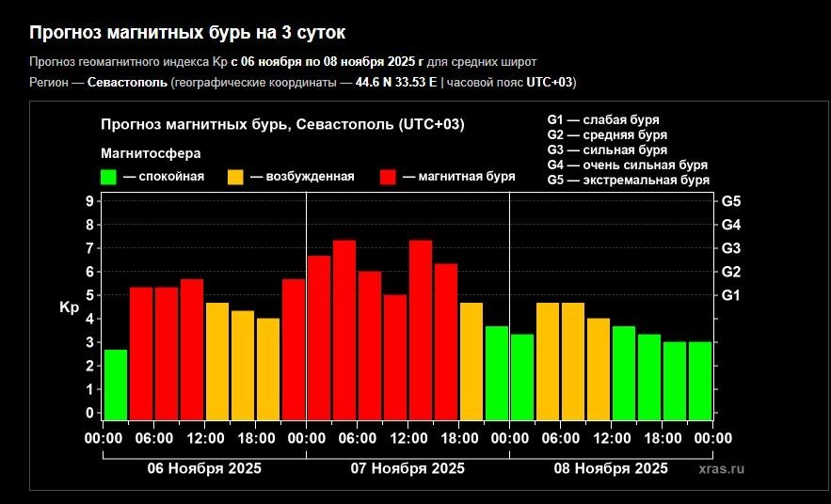Click the green 'спокойная' legend swatch
Image resolution: width=831 pixels, height=504 pixels.
click(109, 177)
